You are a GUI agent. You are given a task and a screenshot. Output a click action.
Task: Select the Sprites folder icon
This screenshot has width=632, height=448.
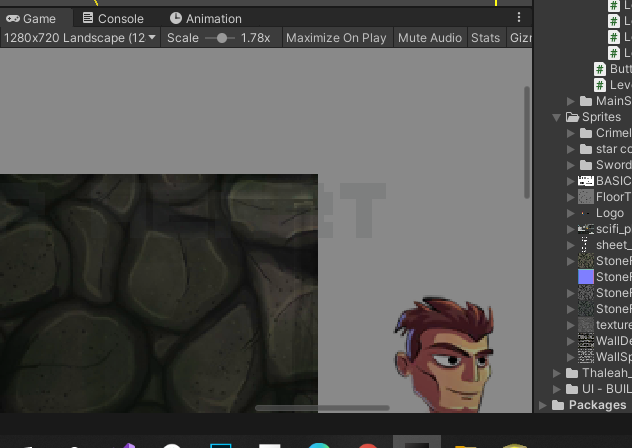click(572, 117)
